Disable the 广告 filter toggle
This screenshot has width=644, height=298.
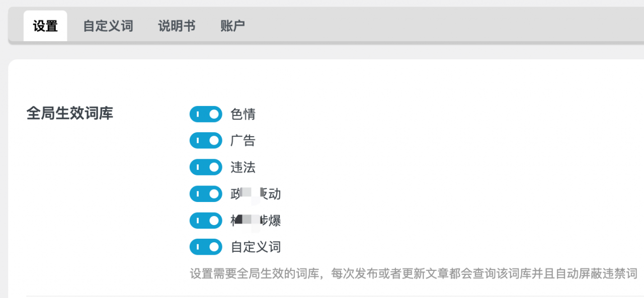pos(205,140)
